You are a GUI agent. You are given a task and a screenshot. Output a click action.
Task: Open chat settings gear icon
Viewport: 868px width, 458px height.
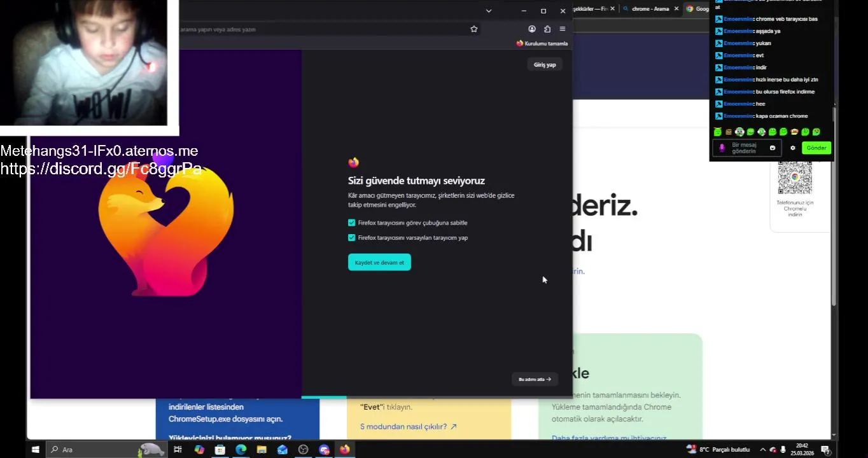(793, 148)
